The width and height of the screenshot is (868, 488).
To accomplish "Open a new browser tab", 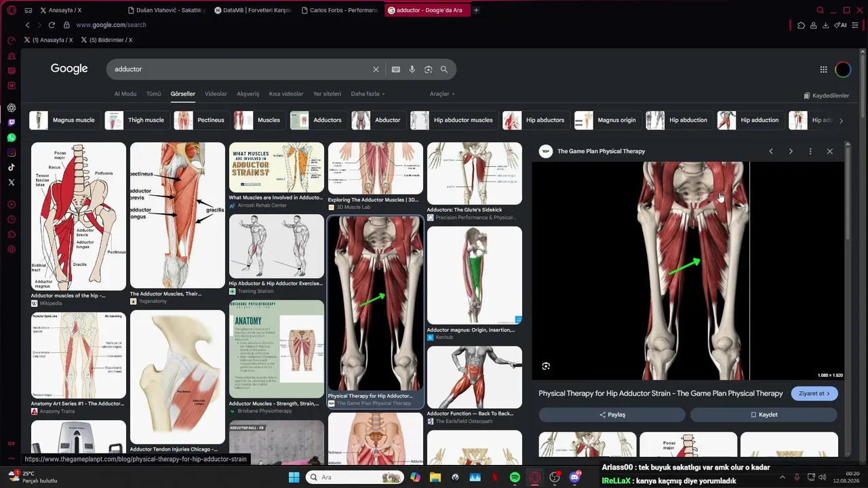I will pyautogui.click(x=476, y=10).
